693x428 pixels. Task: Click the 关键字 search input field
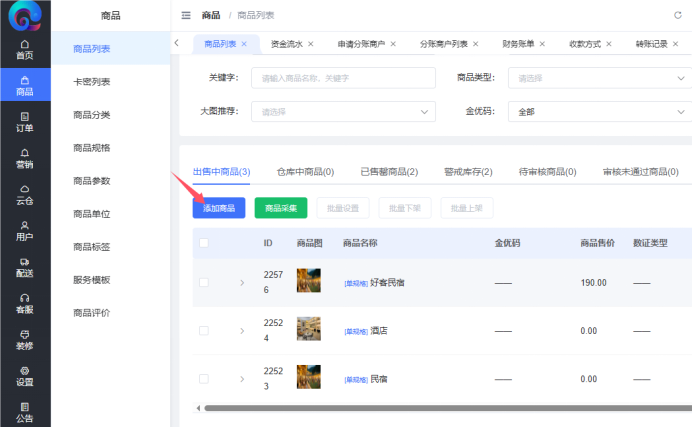[x=342, y=78]
